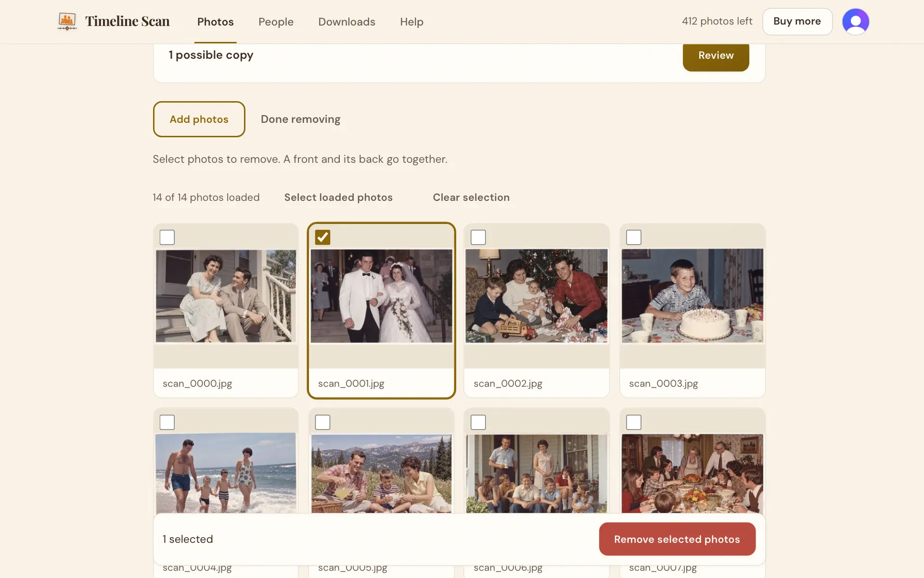This screenshot has width=924, height=578.
Task: Click the scan_0002.jpg filename
Action: 508,383
